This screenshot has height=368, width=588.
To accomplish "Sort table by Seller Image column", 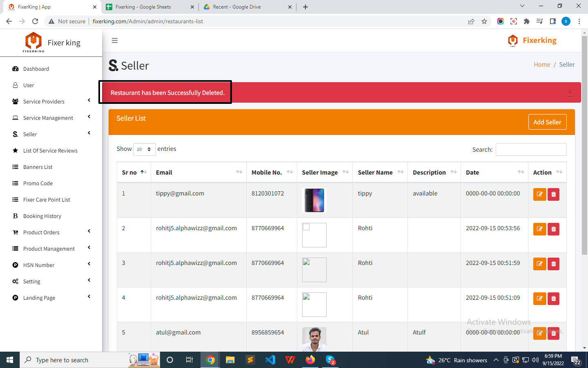I will tap(325, 172).
